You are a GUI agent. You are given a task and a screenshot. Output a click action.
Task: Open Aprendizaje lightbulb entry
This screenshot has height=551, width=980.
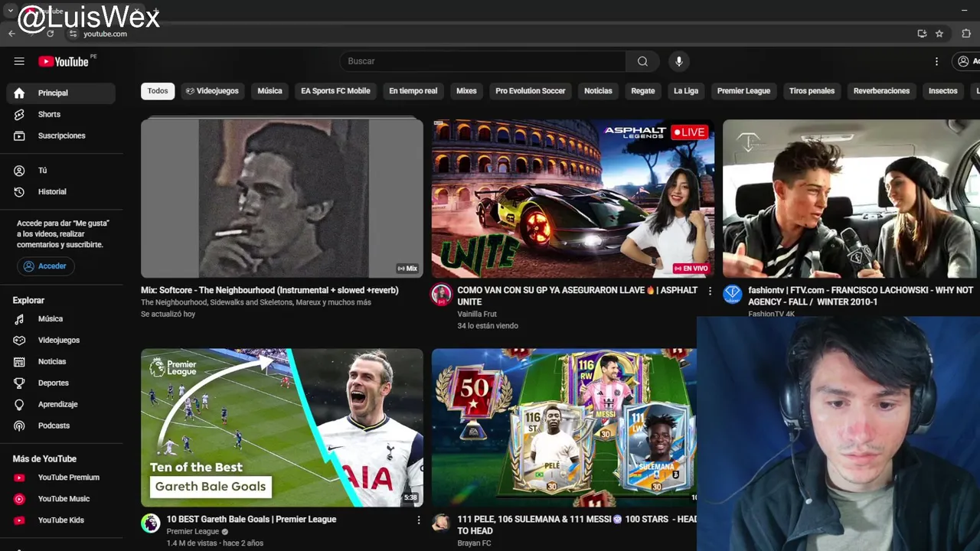(x=60, y=404)
